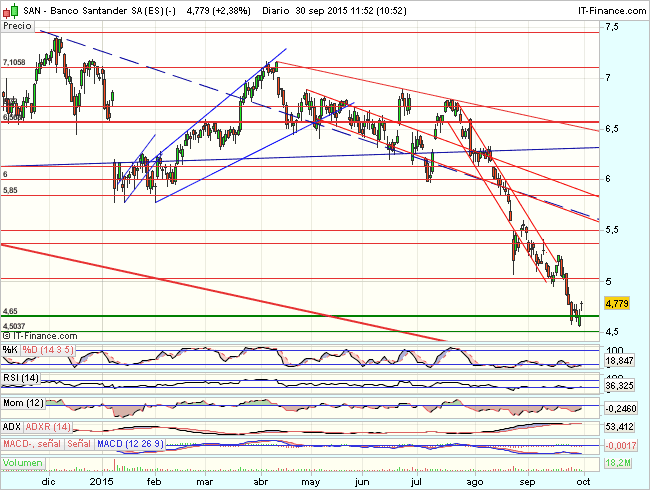The width and height of the screenshot is (650, 490).
Task: Click the dic month label on time axis
Action: point(49,482)
